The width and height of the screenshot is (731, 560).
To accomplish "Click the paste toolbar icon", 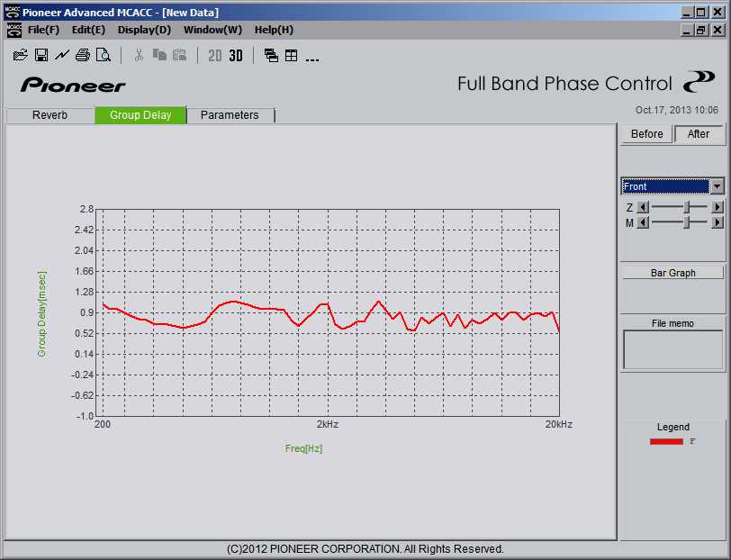I will (x=179, y=56).
